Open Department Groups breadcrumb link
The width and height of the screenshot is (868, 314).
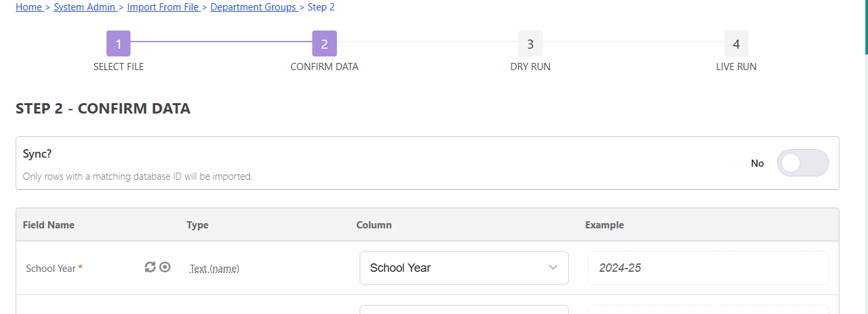coord(253,7)
